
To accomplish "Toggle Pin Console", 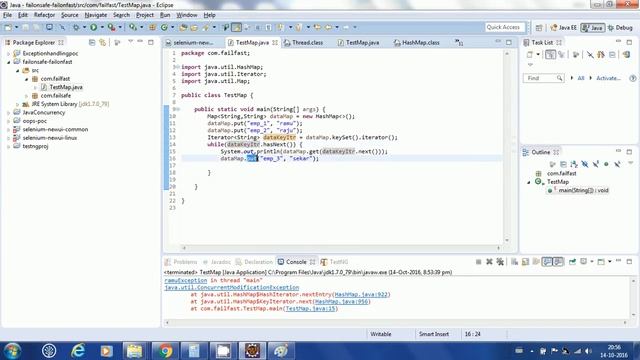I will [573, 262].
